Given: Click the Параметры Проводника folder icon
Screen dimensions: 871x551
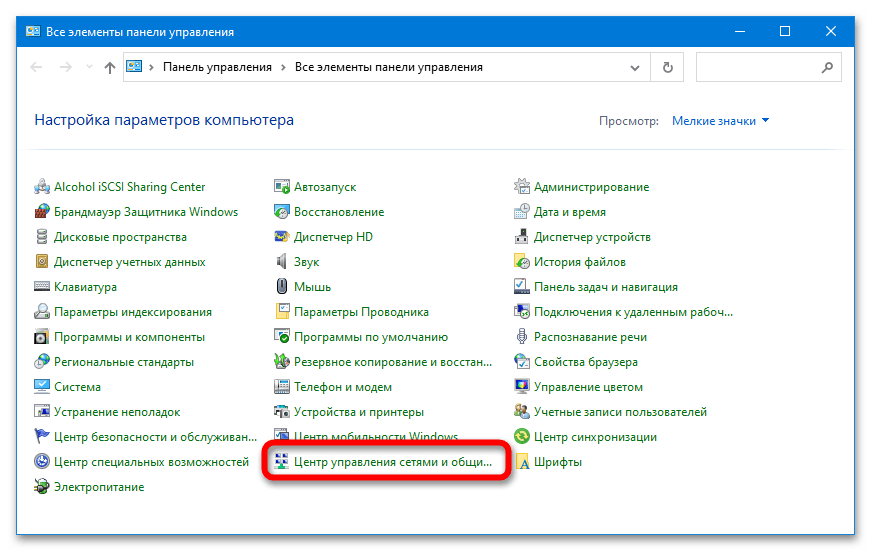Looking at the screenshot, I should pos(282,312).
